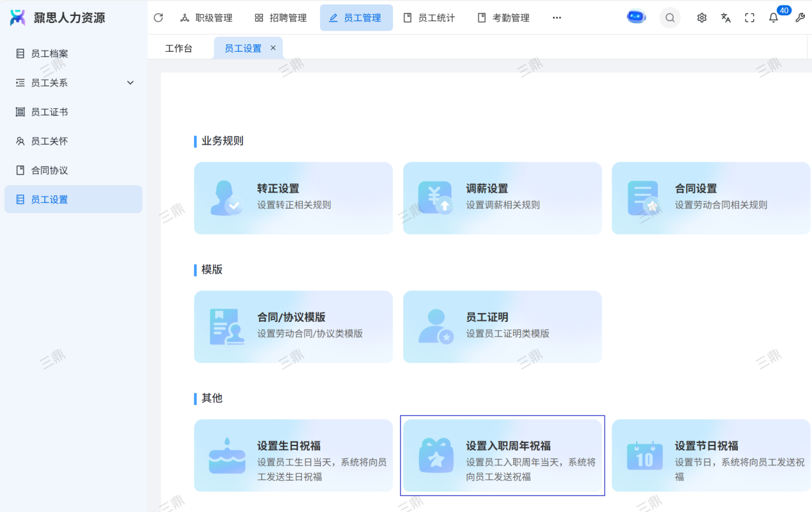Switch to the 工作台 tab
812x512 pixels.
(x=179, y=48)
